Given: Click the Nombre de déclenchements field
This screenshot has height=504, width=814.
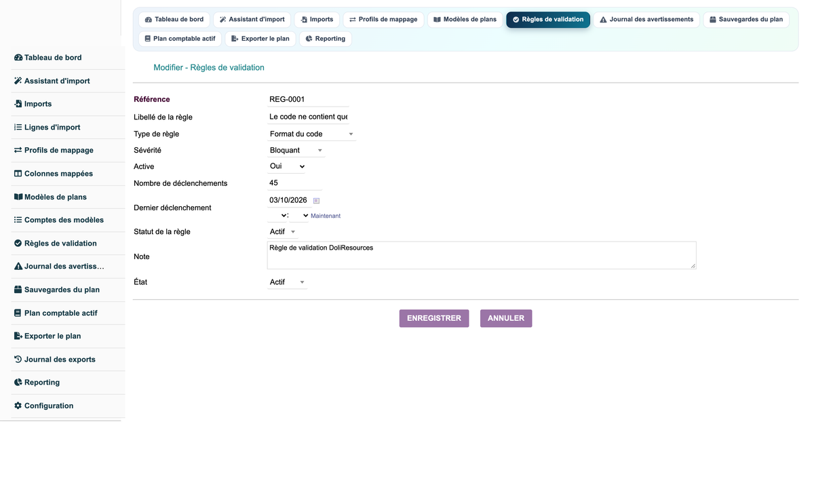Looking at the screenshot, I should [x=294, y=183].
